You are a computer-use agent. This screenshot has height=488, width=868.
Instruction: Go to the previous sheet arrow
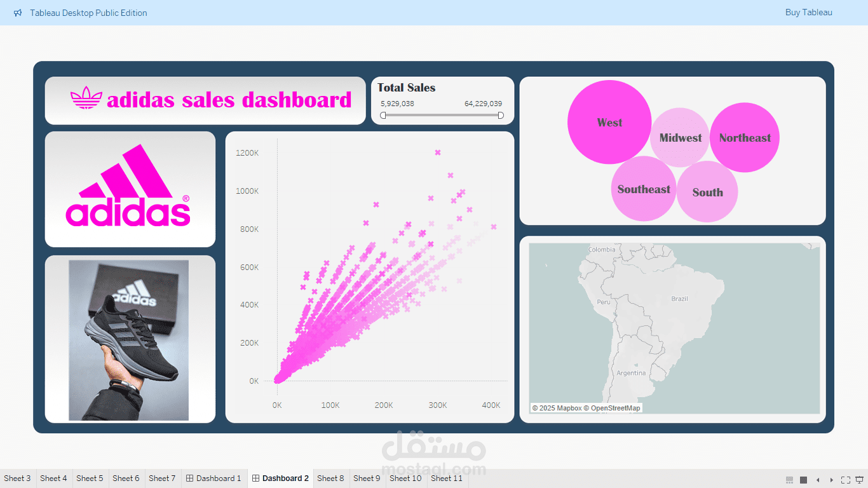pyautogui.click(x=818, y=480)
